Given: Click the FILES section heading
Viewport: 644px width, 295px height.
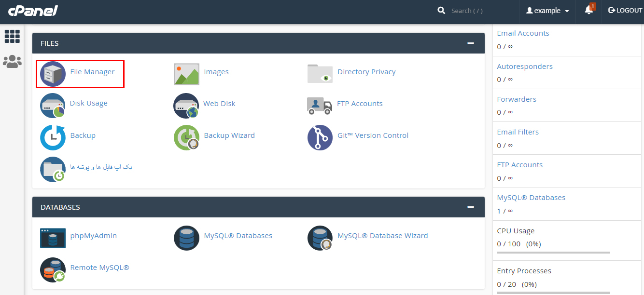Looking at the screenshot, I should 50,43.
